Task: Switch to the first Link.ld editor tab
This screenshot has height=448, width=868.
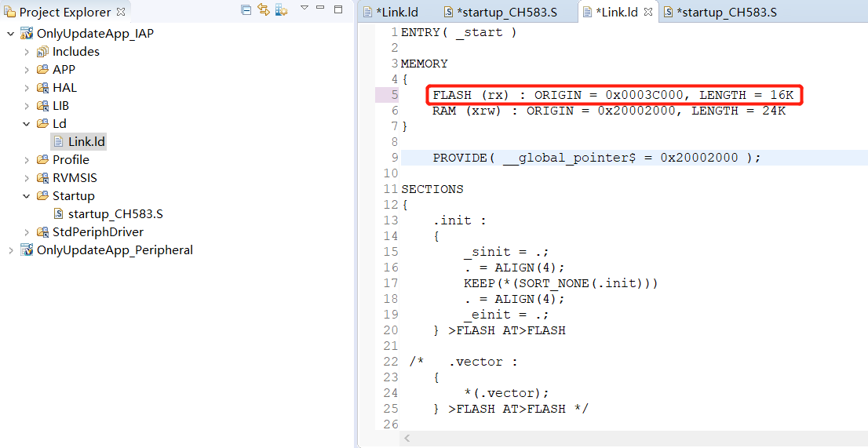Action: [x=396, y=12]
